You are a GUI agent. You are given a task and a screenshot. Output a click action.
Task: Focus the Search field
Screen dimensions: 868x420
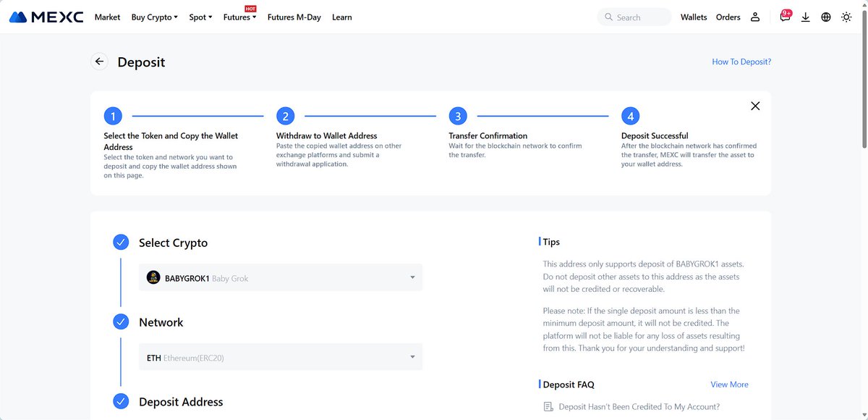point(634,17)
